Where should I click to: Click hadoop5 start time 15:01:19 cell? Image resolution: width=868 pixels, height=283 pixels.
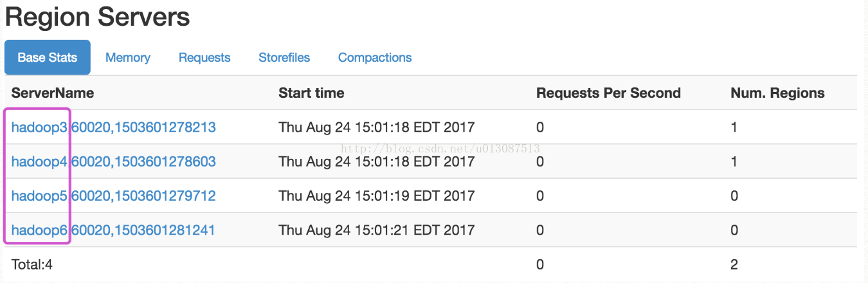click(x=376, y=196)
